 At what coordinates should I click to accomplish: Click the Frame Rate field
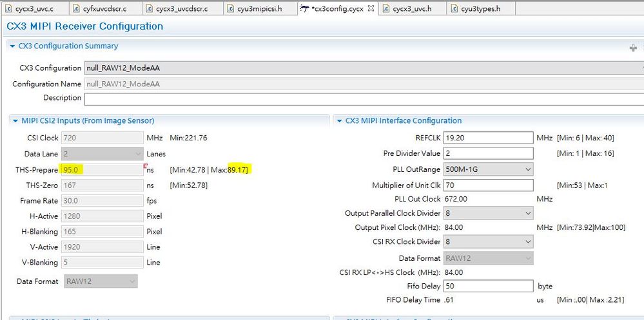102,201
